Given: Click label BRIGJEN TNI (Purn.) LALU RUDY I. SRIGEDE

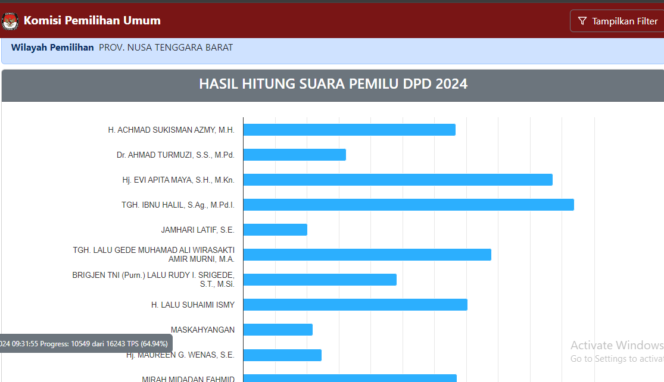Looking at the screenshot, I should (153, 280).
